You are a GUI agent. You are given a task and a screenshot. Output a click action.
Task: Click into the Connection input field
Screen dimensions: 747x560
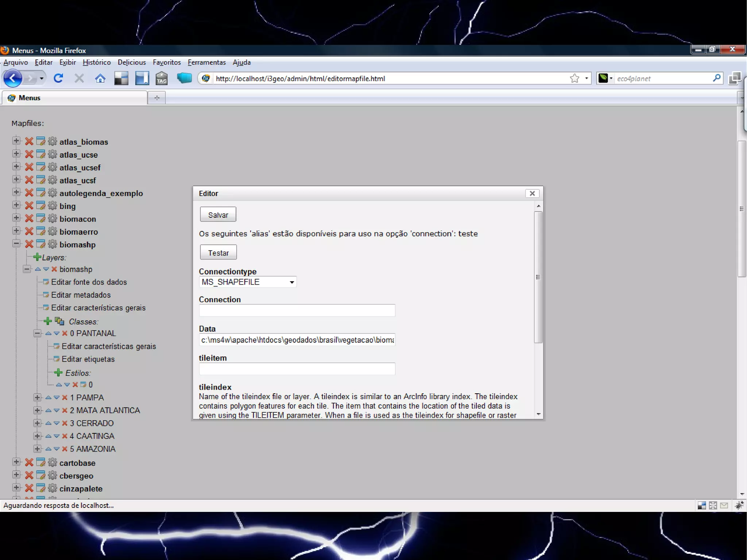[297, 310]
